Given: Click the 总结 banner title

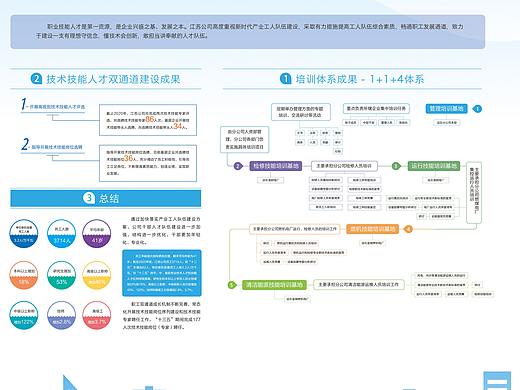Looking at the screenshot, I should point(109,198).
